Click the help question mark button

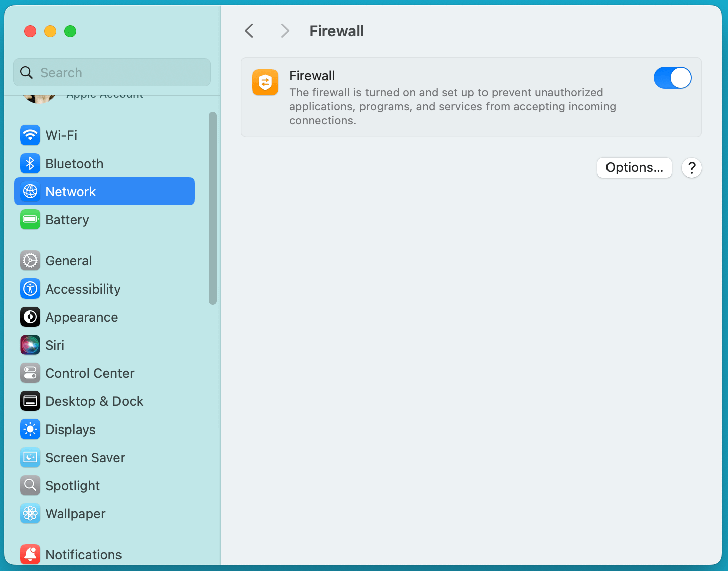692,168
